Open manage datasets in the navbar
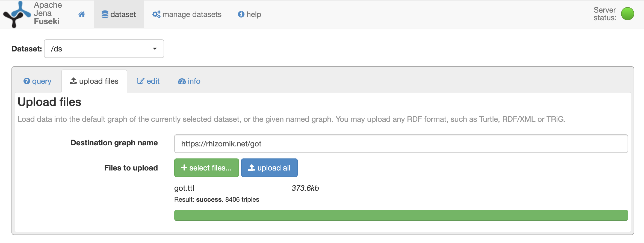Image resolution: width=644 pixels, height=243 pixels. 187,14
